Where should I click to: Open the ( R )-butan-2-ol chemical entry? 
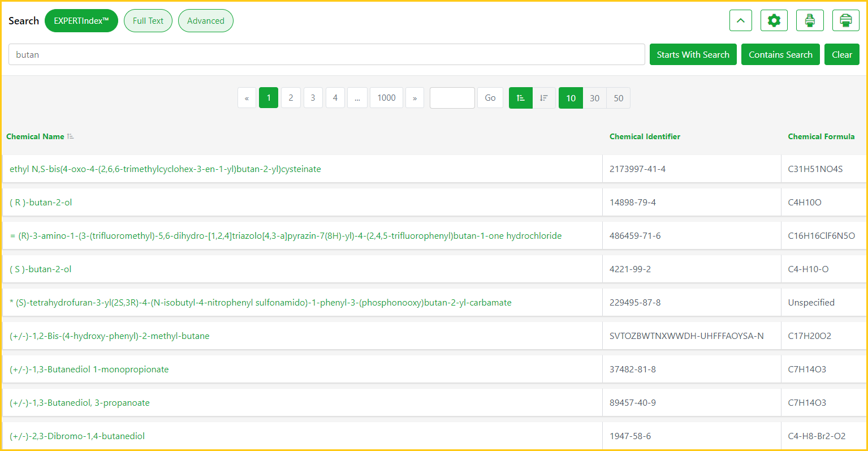41,203
